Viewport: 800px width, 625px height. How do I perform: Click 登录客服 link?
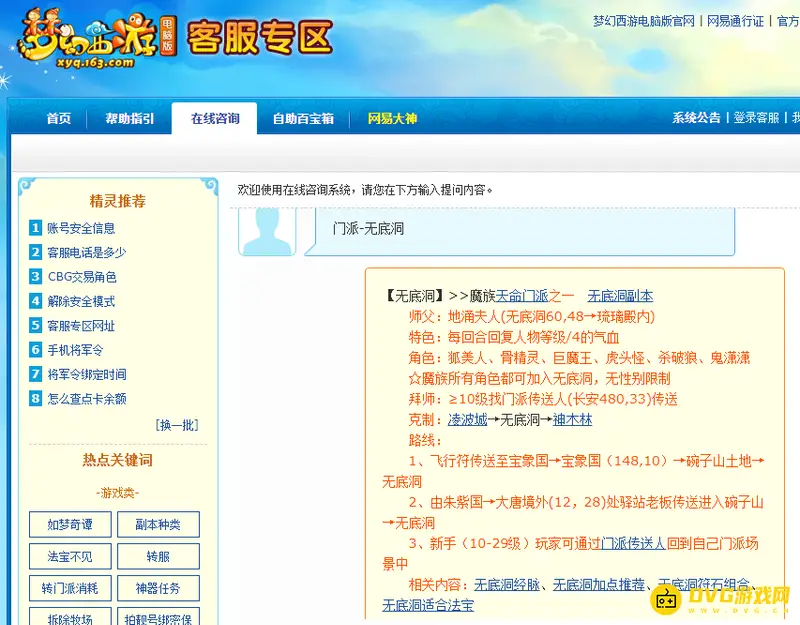click(x=756, y=118)
